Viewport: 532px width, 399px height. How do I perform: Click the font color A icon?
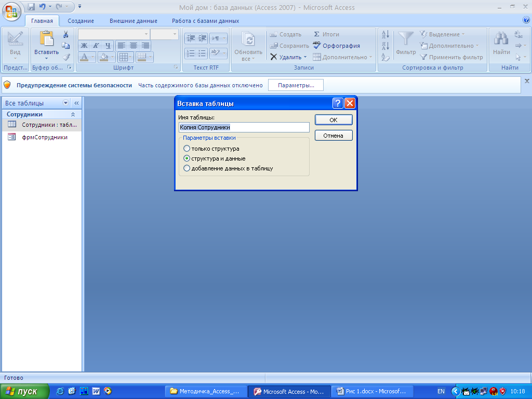[x=84, y=57]
